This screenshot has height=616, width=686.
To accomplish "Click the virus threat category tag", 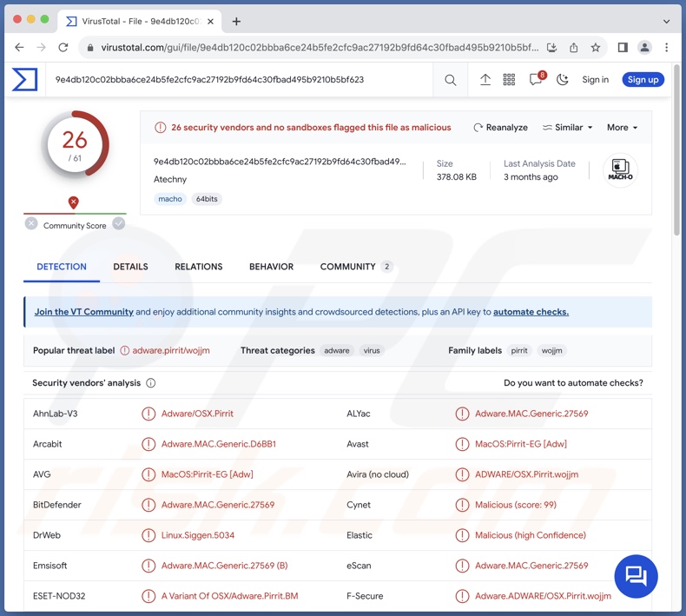I will click(x=372, y=351).
